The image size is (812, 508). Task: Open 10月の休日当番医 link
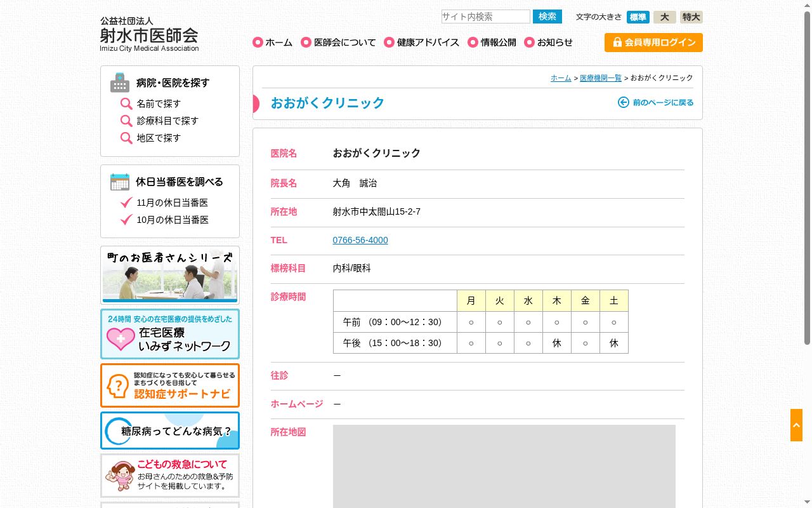pos(173,220)
